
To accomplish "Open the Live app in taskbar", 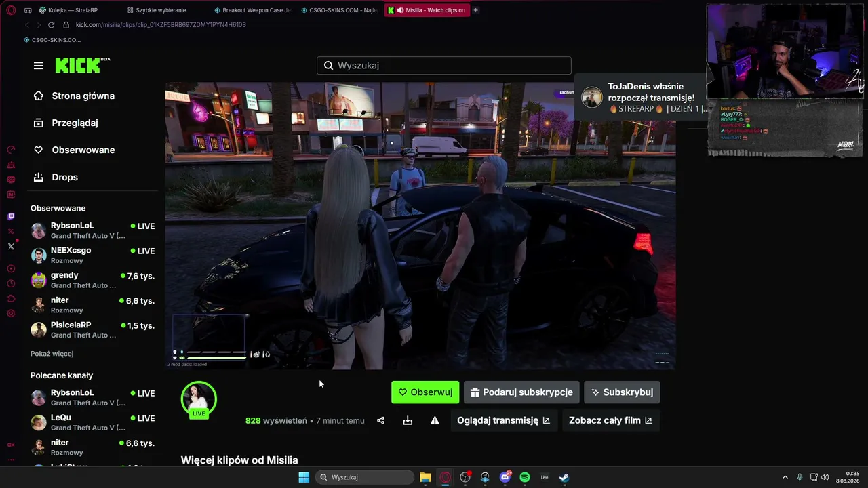I will pos(545,477).
